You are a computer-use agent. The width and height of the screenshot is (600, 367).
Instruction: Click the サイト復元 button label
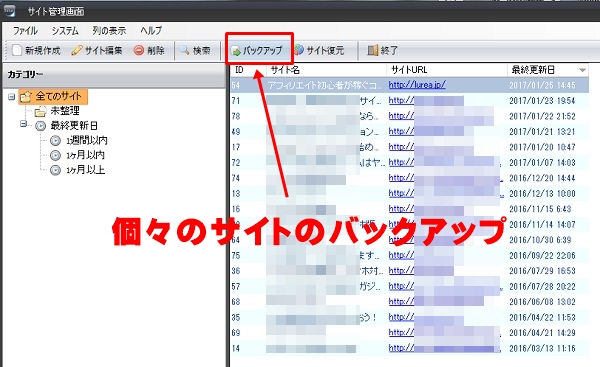[x=325, y=51]
